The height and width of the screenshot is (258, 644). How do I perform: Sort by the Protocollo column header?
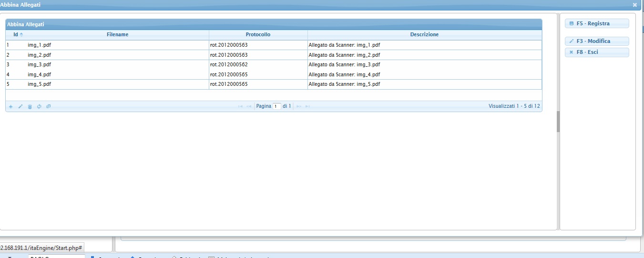point(258,34)
